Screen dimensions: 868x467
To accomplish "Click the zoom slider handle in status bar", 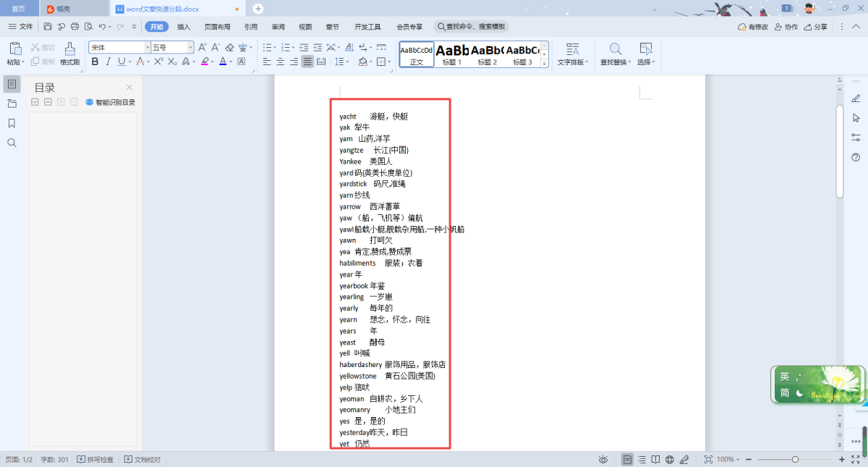I will tap(795, 459).
